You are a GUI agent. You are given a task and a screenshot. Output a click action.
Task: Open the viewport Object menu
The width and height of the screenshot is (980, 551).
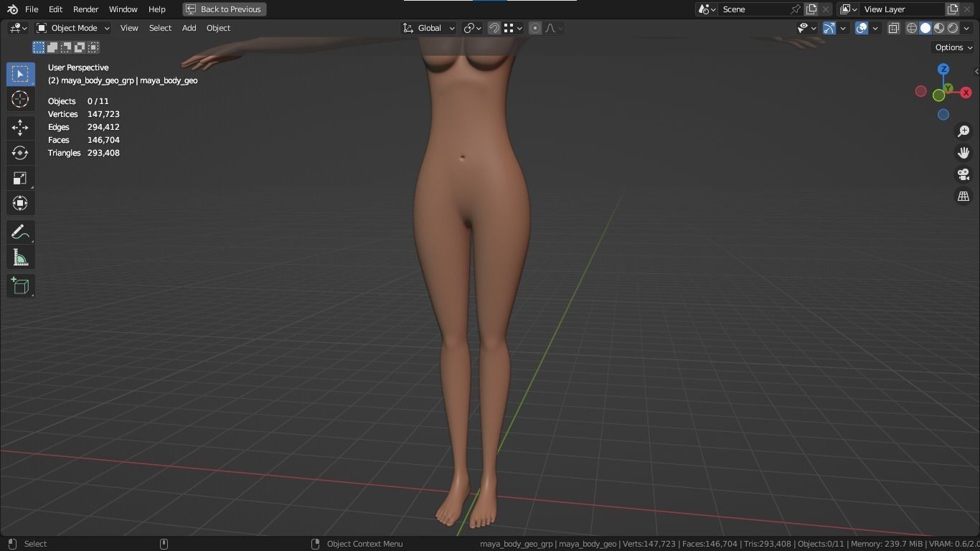click(218, 28)
